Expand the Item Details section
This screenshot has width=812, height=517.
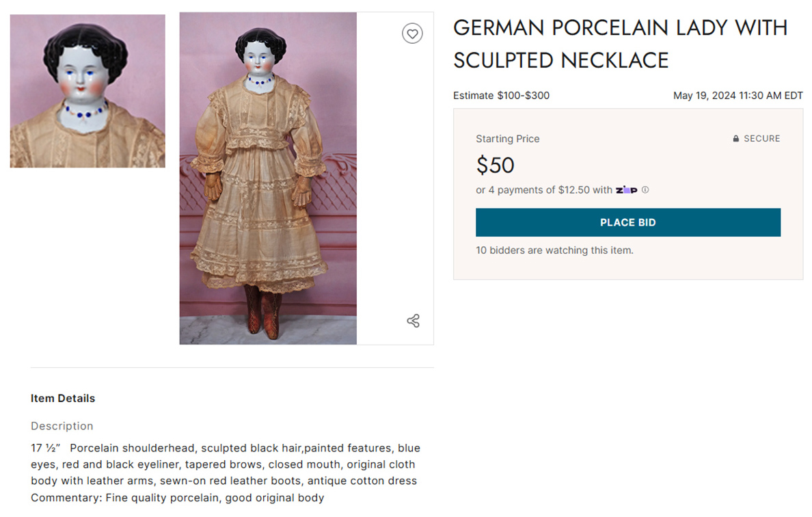pyautogui.click(x=62, y=398)
